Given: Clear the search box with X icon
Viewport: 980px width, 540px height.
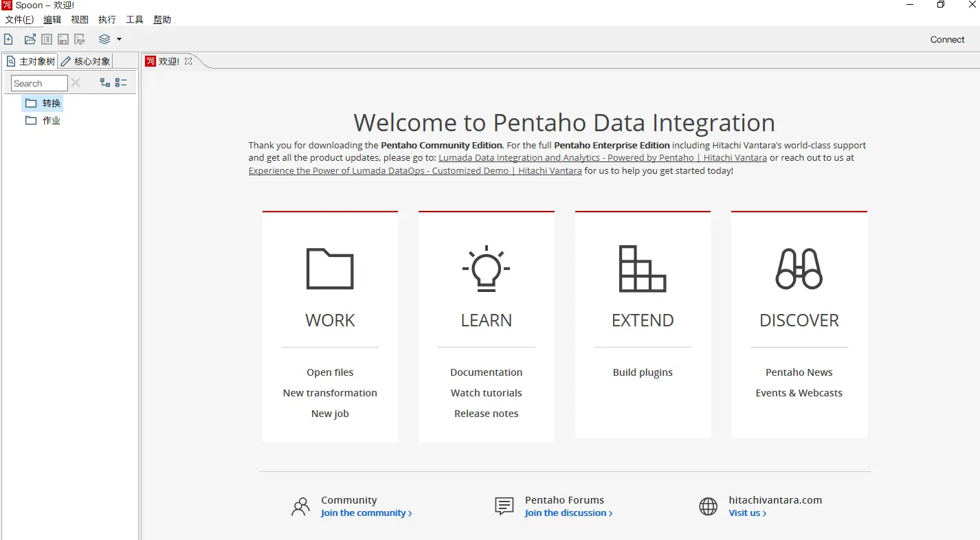Looking at the screenshot, I should click(76, 82).
